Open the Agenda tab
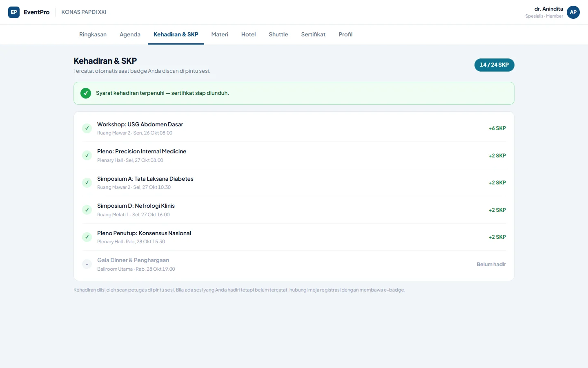 tap(130, 34)
